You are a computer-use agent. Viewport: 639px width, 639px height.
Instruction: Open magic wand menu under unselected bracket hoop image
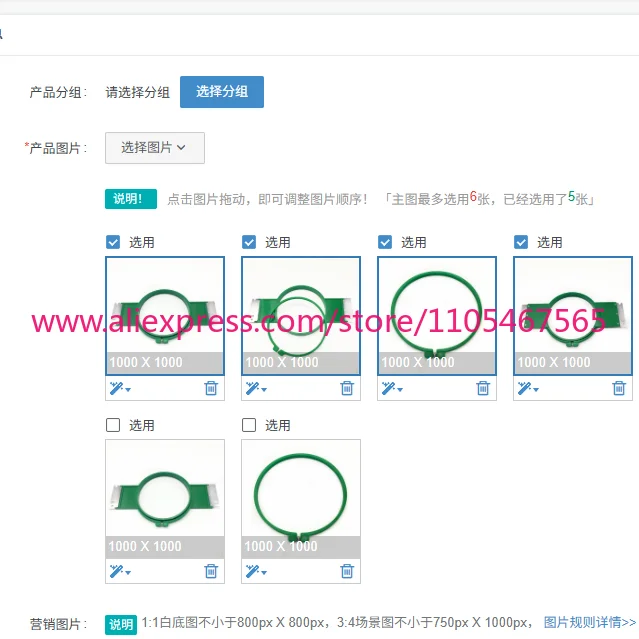[120, 571]
